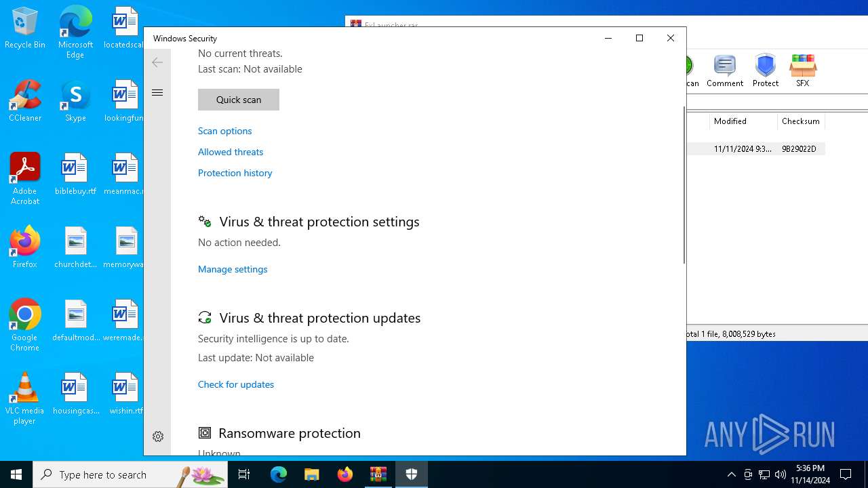Select housingcas document on desktop

tap(75, 394)
